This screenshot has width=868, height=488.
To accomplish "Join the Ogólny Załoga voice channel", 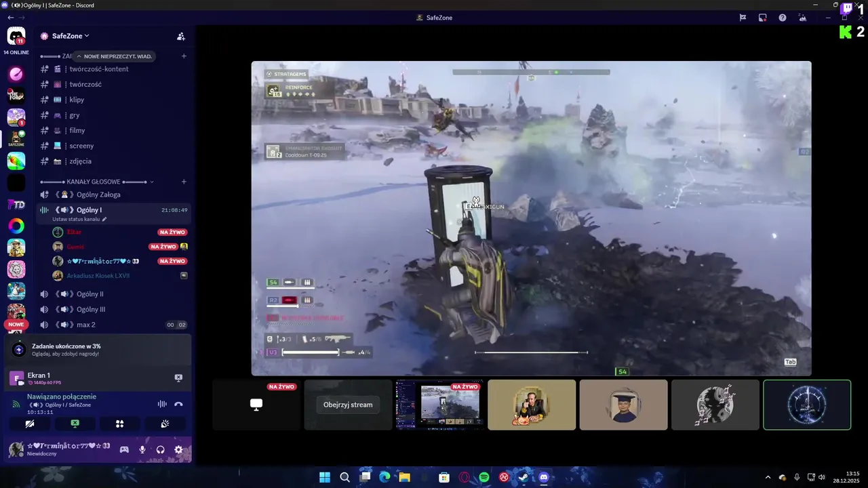I will (x=114, y=195).
